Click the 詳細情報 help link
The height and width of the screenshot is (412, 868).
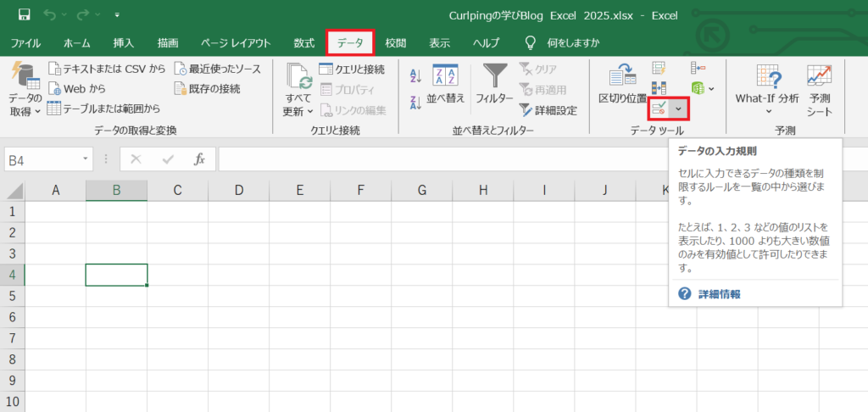(x=719, y=293)
